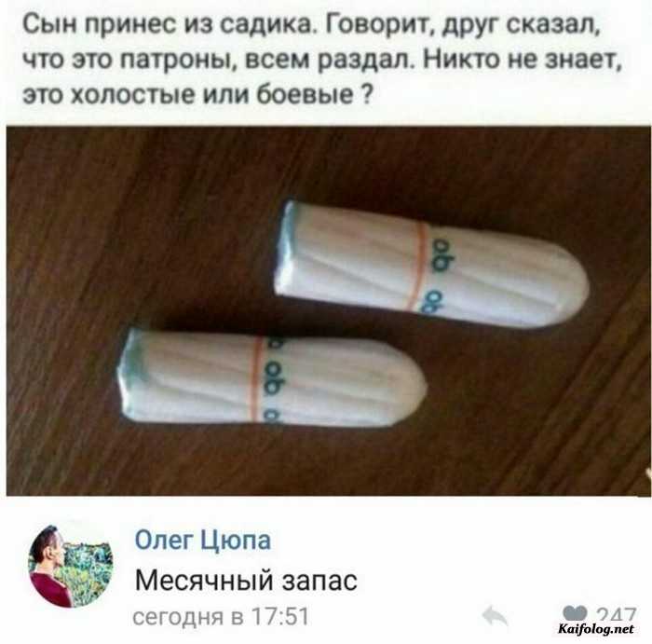Open the 247 likes count
Image resolution: width=652 pixels, height=644 pixels.
point(616,614)
